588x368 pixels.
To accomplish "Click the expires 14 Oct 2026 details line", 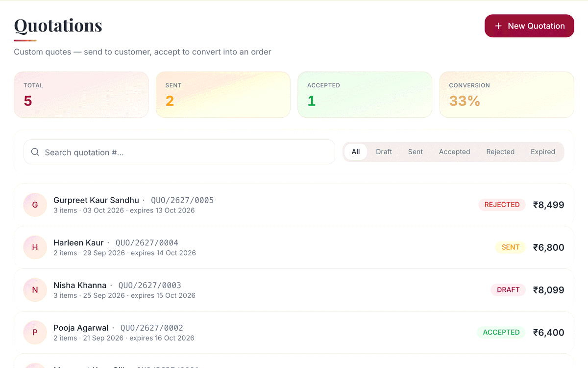I will pyautogui.click(x=124, y=253).
